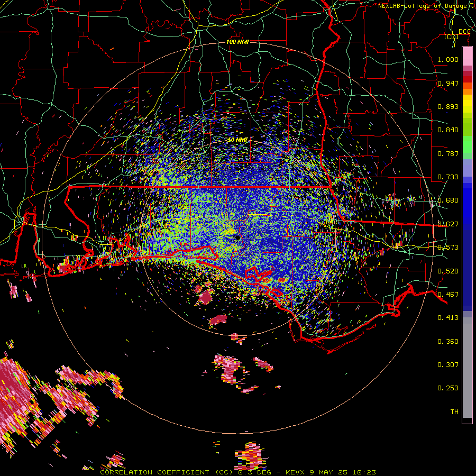Click the 0.947 legend value
The width and height of the screenshot is (476, 476).
448,83
